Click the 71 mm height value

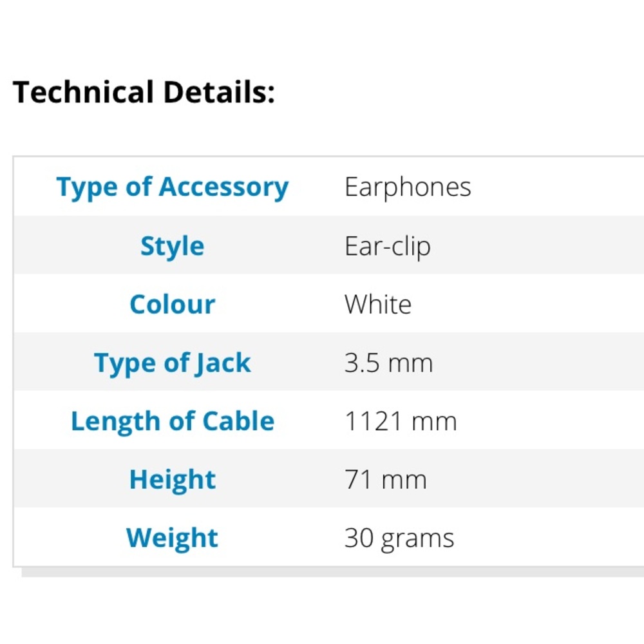[386, 480]
